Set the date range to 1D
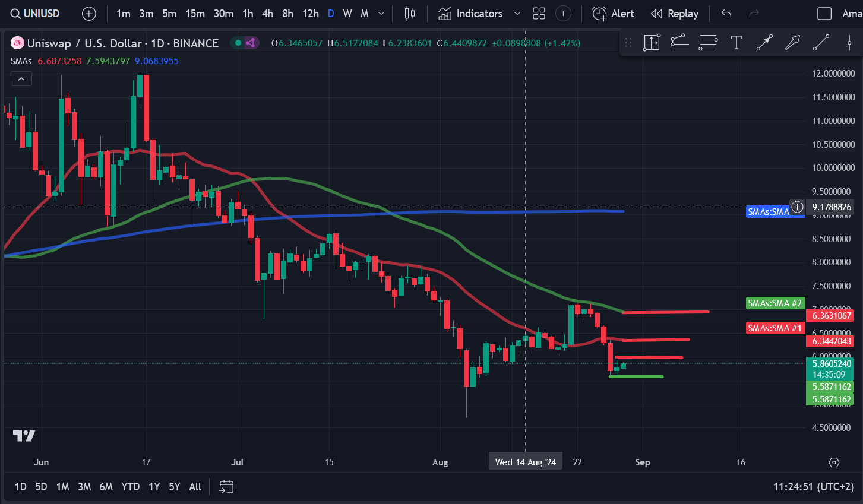 [x=20, y=487]
